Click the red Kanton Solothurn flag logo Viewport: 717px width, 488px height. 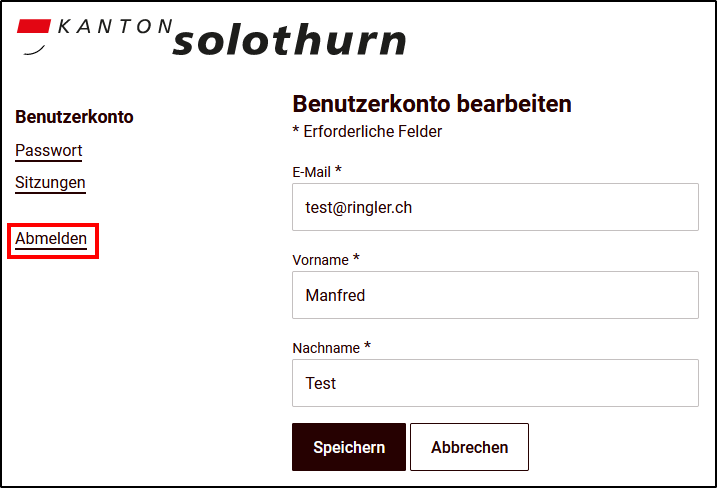[x=33, y=36]
